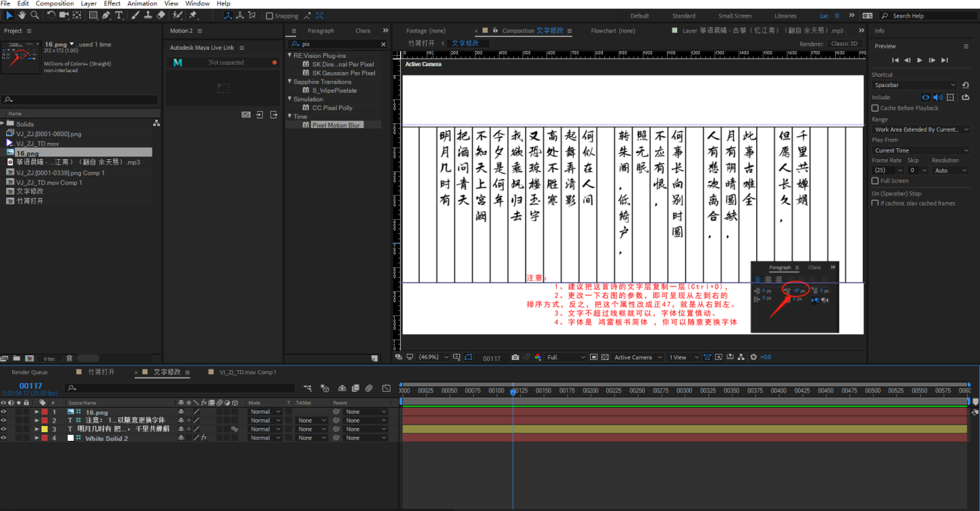
Task: Click the show channel color icon
Action: click(538, 357)
